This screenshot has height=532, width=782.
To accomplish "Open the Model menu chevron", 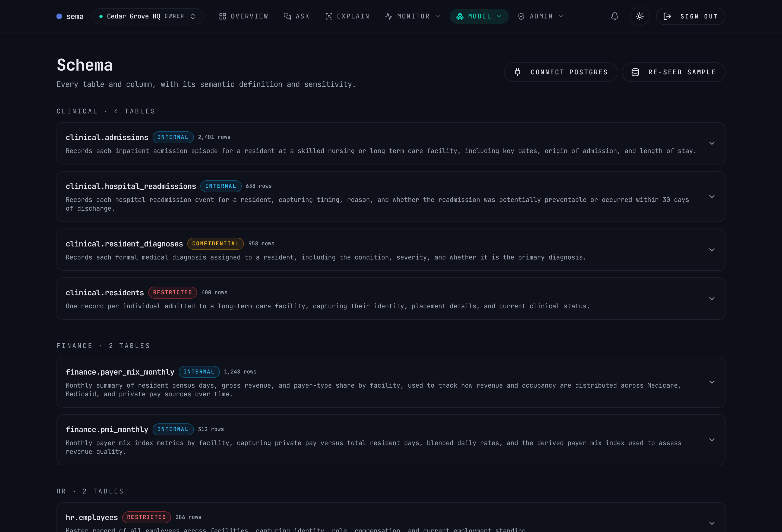I will coord(499,16).
